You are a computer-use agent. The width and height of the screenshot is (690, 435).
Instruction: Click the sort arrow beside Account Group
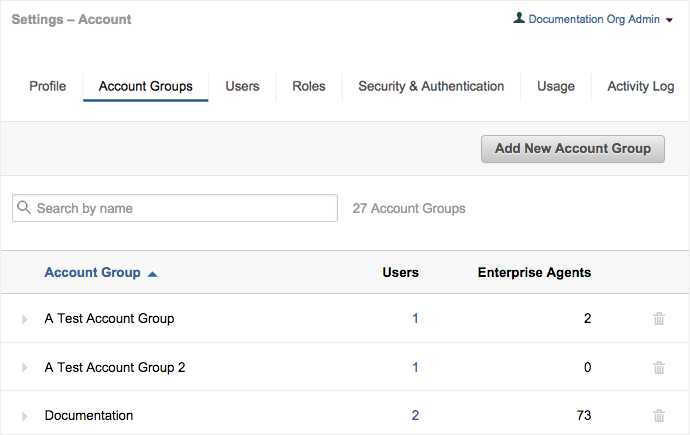pos(152,273)
